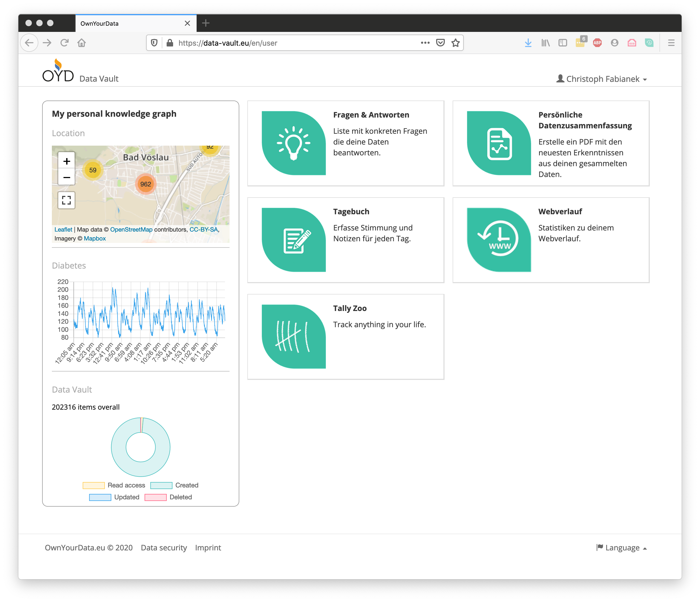The image size is (700, 602).
Task: Open the Webverlauf history clock icon
Action: (499, 240)
